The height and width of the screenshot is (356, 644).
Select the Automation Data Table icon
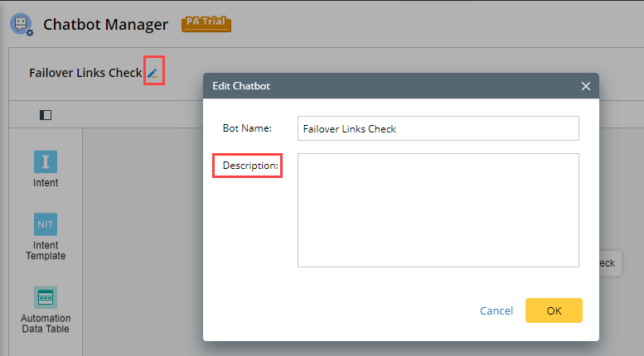[x=46, y=298]
